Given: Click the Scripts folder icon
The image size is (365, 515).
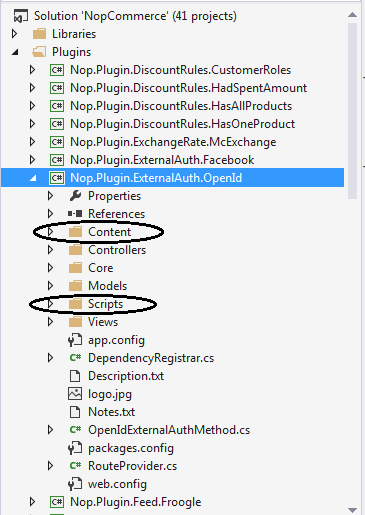Looking at the screenshot, I should pos(75,304).
